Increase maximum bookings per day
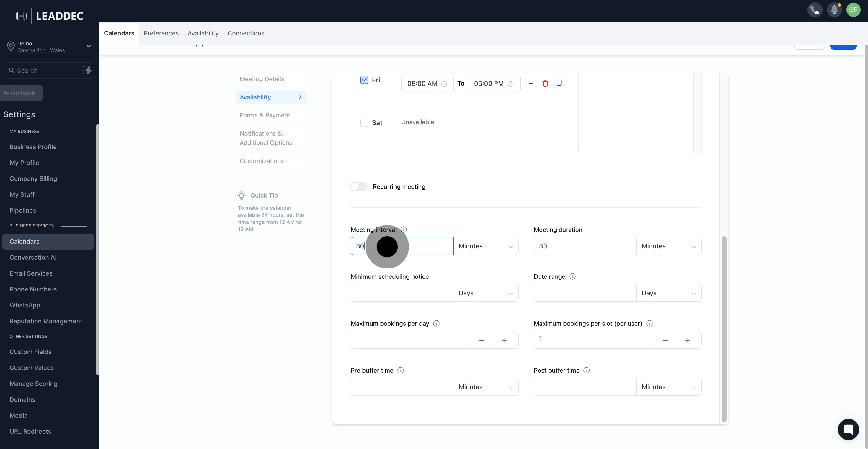868x449 pixels. pyautogui.click(x=504, y=340)
